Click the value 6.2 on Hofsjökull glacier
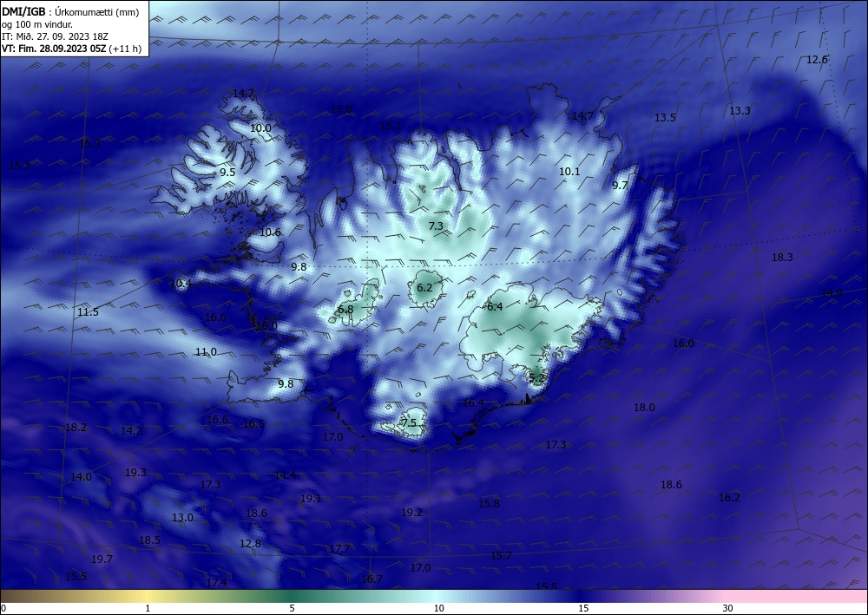This screenshot has width=868, height=615. pos(424,288)
